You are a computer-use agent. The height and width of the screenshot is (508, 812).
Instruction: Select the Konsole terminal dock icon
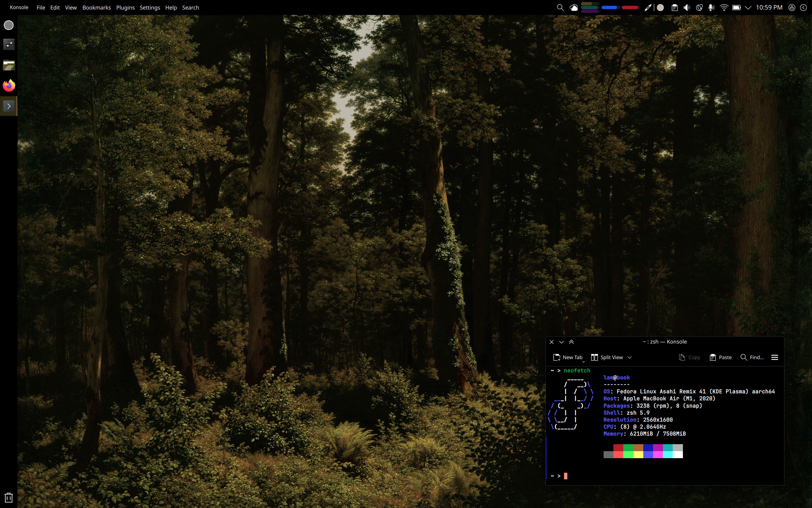[x=9, y=106]
